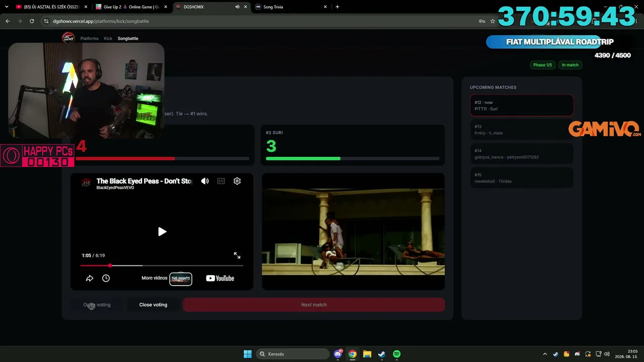The height and width of the screenshot is (362, 644).
Task: Switch to the 'Song Trivia' browser tab
Action: click(x=290, y=7)
